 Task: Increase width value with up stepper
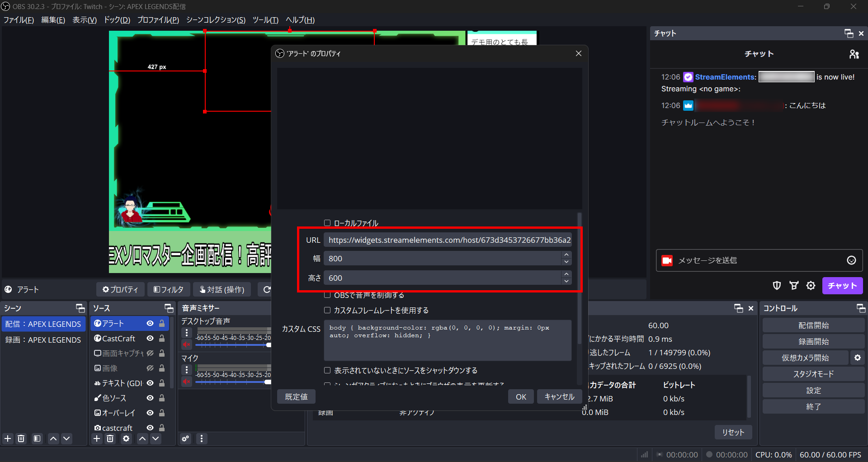[x=566, y=255]
